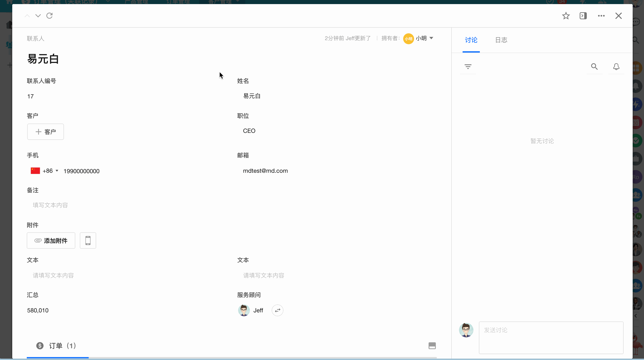644x360 pixels.
Task: Upload attachment from mobile phone icon
Action: pos(88,241)
